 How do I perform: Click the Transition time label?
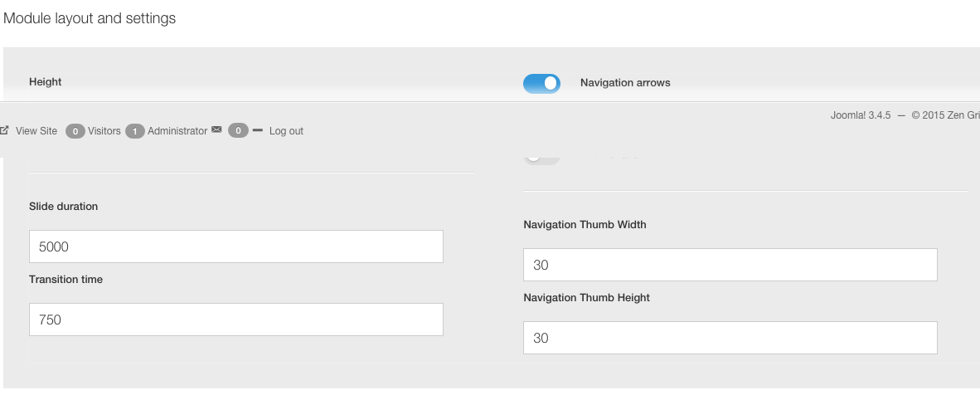pos(65,279)
